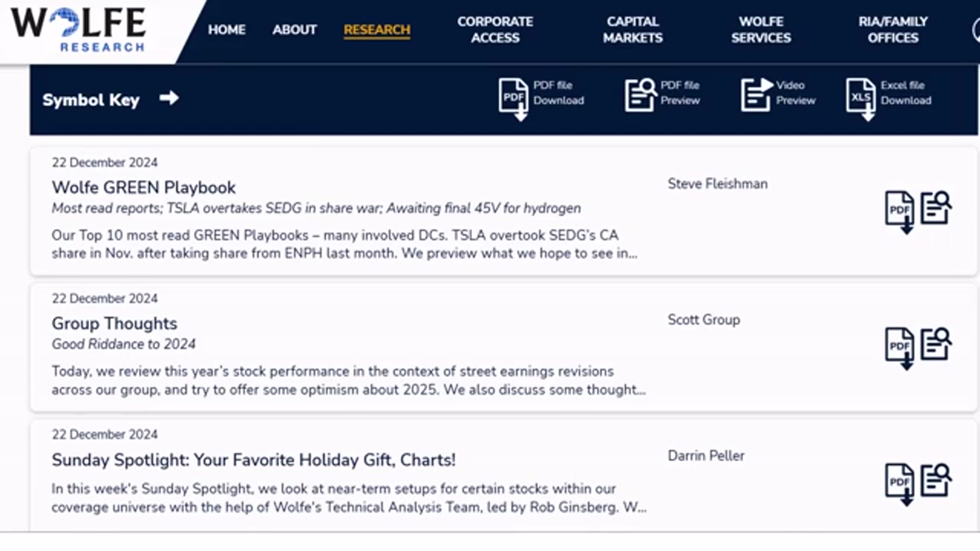Image resolution: width=980 pixels, height=551 pixels.
Task: Open the About menu item
Action: click(x=295, y=30)
